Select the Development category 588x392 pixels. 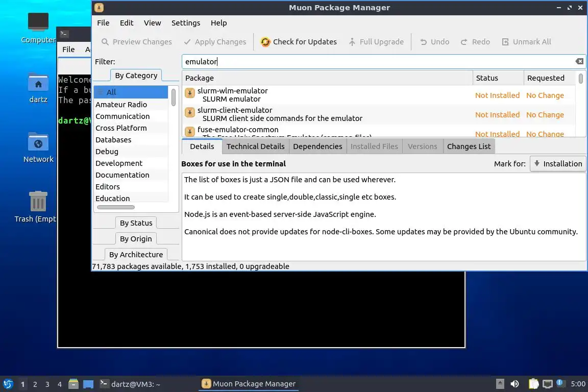pos(131,163)
